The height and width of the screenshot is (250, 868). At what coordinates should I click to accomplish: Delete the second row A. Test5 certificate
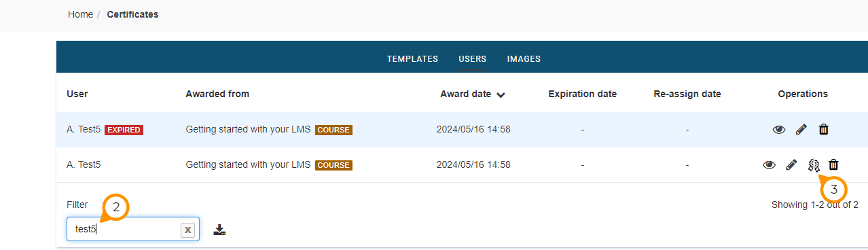coord(834,164)
